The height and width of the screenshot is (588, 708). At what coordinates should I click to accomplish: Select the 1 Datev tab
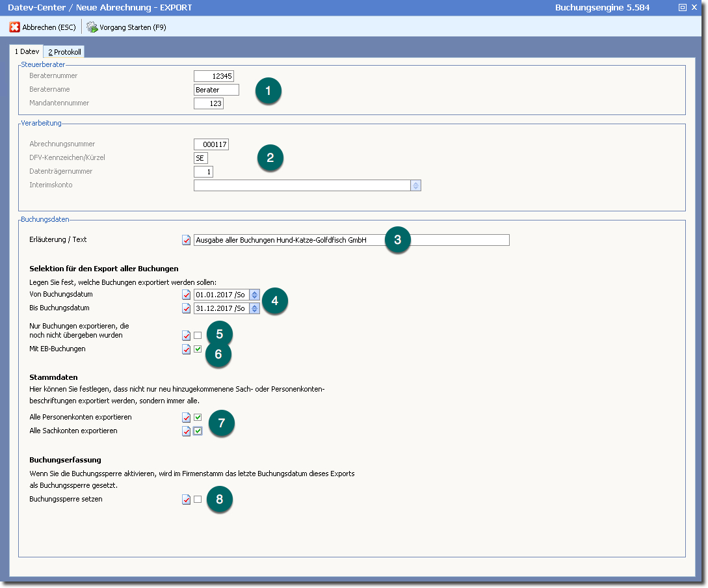[27, 51]
